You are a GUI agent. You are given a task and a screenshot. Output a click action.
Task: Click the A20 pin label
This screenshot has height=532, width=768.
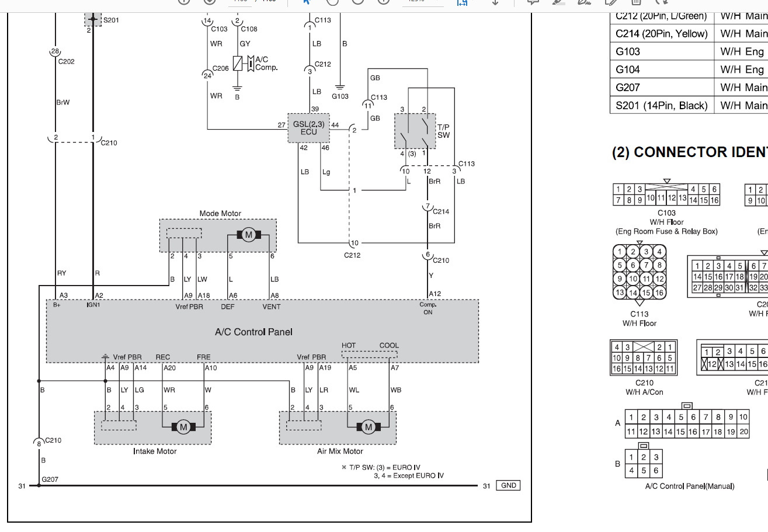[169, 368]
